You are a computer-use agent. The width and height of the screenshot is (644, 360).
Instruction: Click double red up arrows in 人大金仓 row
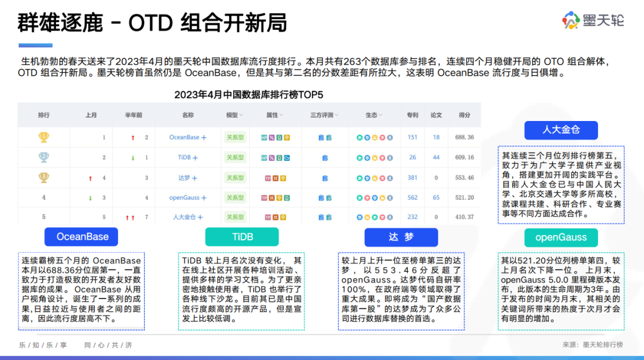click(x=130, y=218)
